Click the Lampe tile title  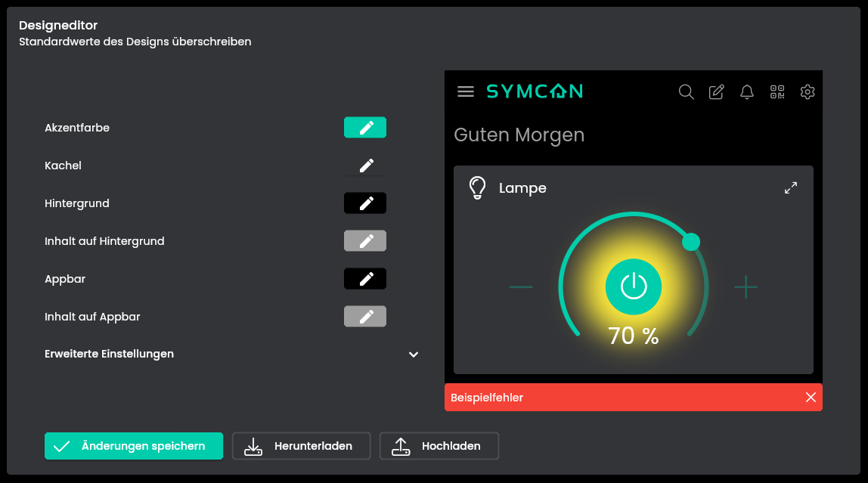point(522,188)
